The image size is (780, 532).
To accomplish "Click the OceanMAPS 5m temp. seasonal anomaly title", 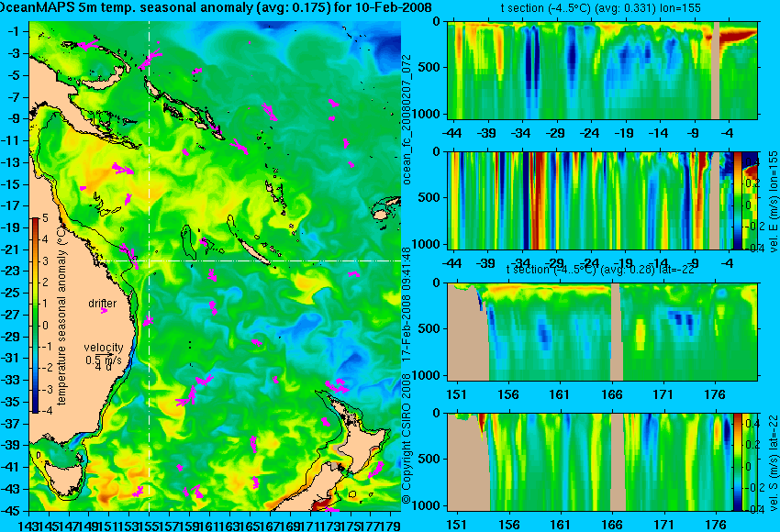I will tap(216, 7).
